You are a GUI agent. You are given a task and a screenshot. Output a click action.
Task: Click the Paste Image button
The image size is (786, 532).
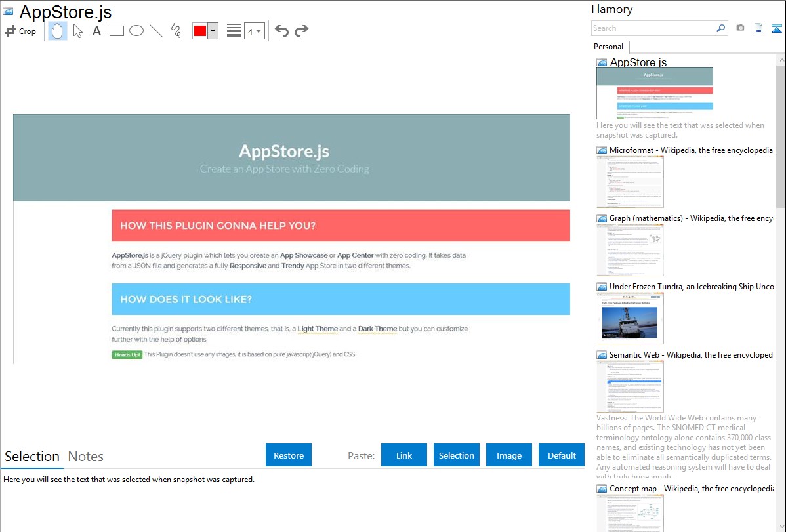tap(508, 455)
